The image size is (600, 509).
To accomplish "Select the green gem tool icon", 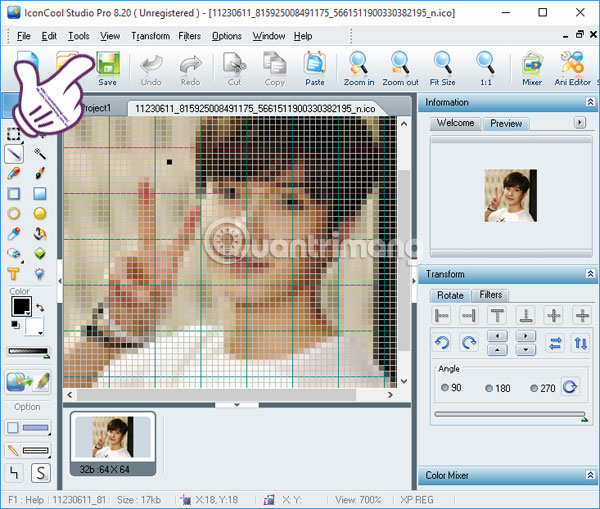I will point(39,253).
